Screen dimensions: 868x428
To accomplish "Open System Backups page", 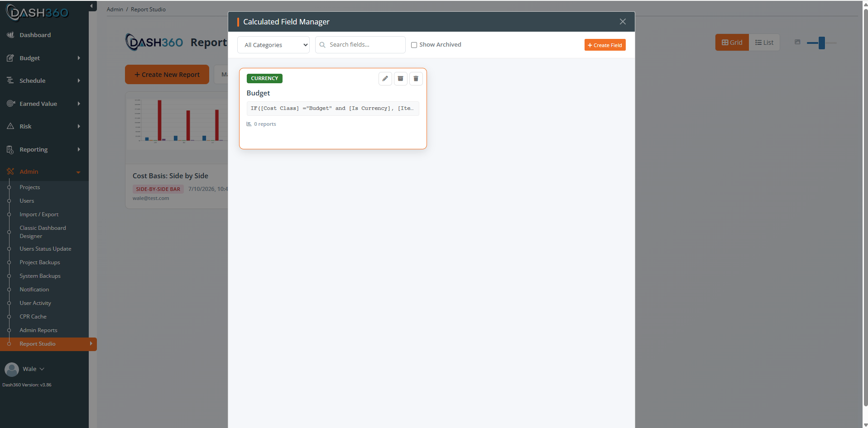I will coord(40,276).
